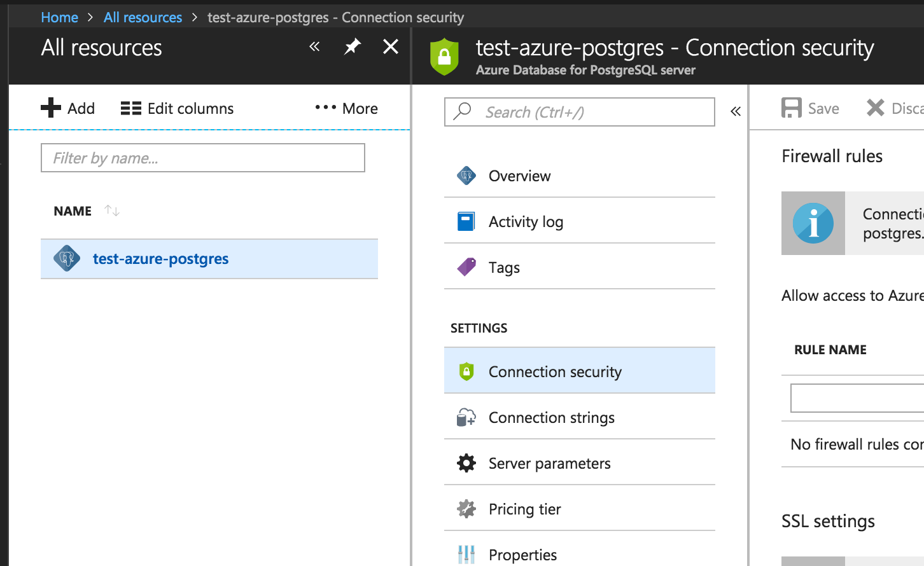Click the Firewall rules heading

[x=832, y=156]
